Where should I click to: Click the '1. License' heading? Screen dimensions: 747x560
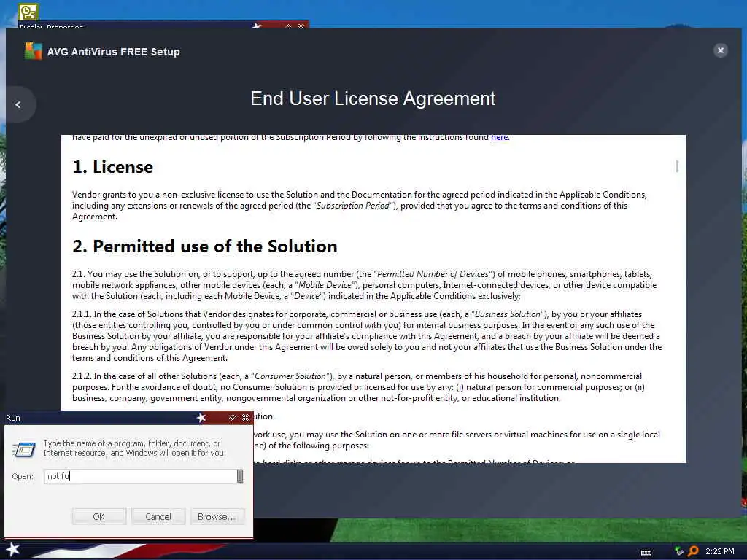tap(113, 167)
